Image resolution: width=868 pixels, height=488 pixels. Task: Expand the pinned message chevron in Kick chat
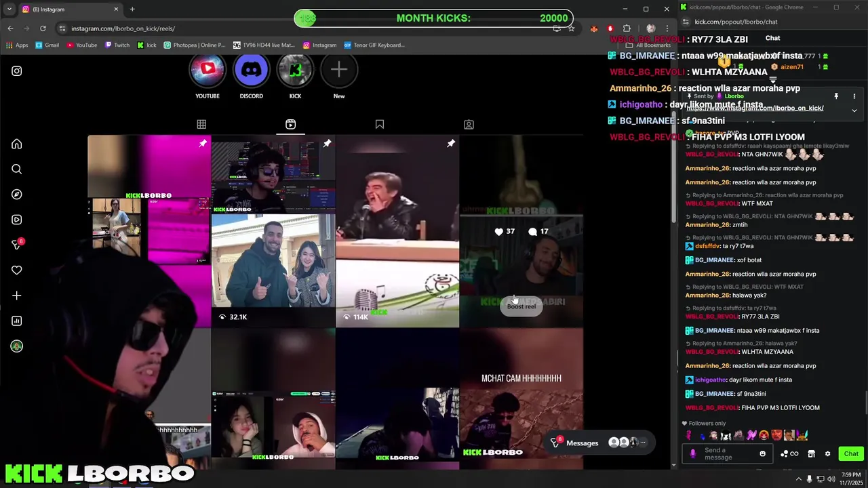pyautogui.click(x=854, y=110)
